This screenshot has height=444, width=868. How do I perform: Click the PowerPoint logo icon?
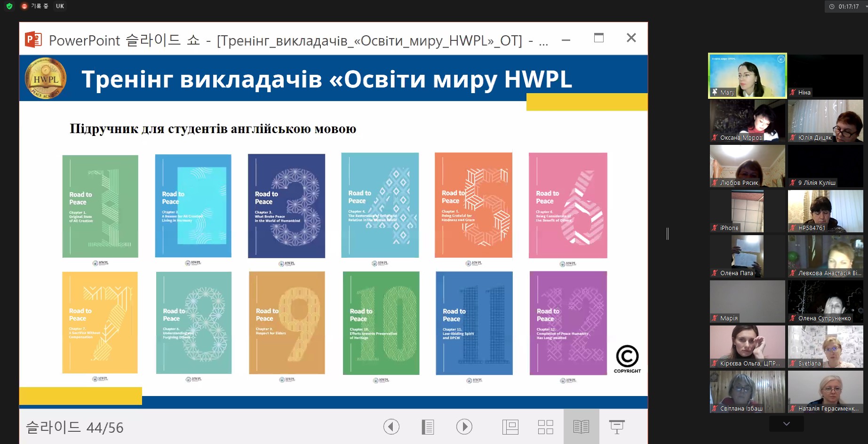[33, 40]
